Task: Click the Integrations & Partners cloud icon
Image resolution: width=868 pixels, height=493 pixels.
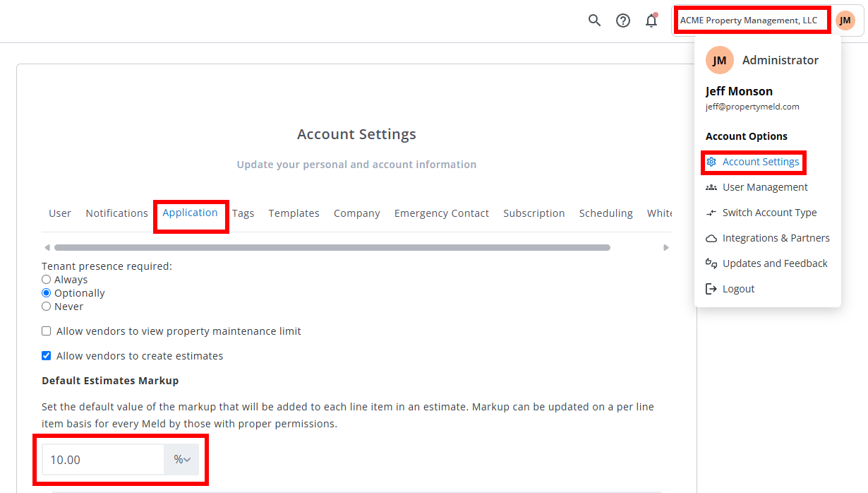Action: coord(711,239)
